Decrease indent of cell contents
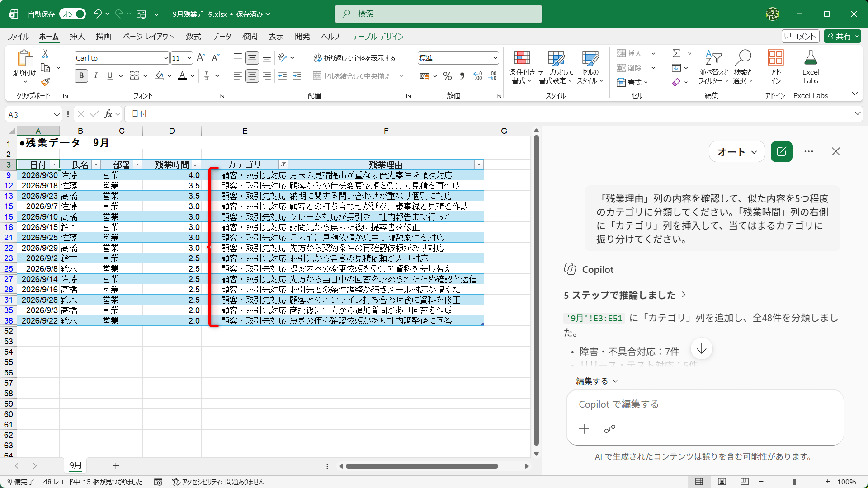868x488 pixels. pos(283,76)
